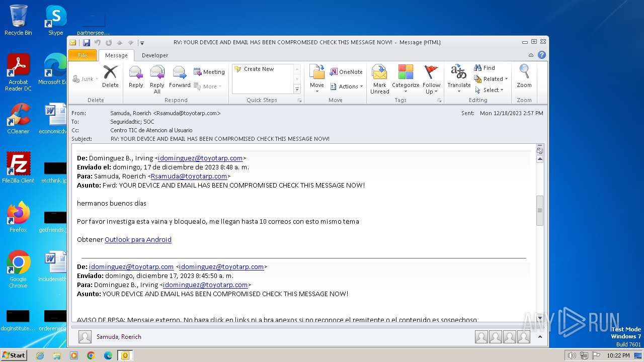
Task: Open the Categorize color menu
Action: [x=406, y=79]
